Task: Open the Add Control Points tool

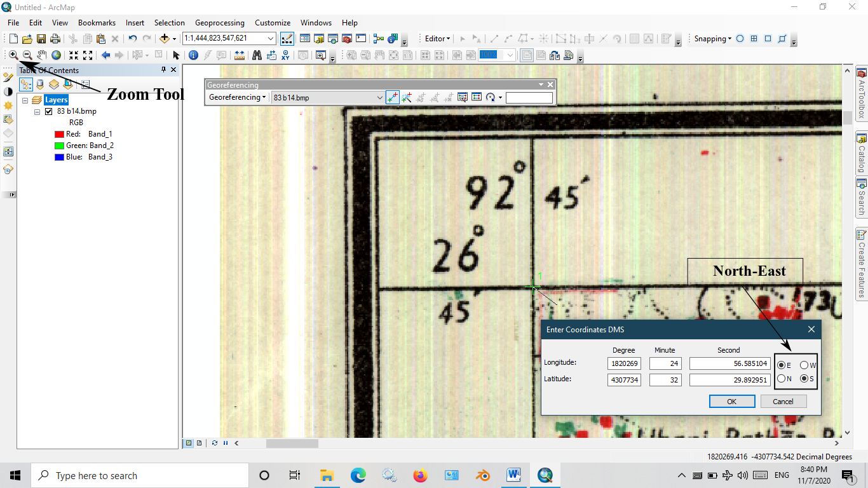Action: click(x=392, y=97)
